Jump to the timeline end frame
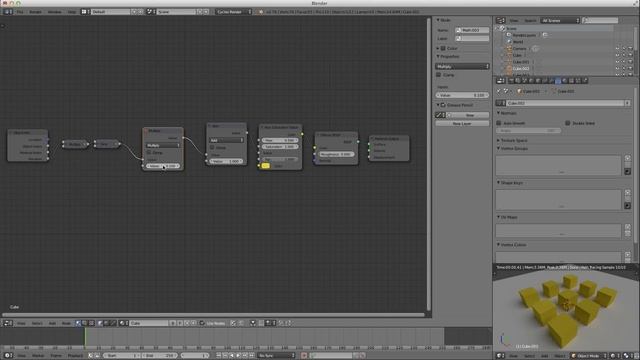 pyautogui.click(x=252, y=356)
